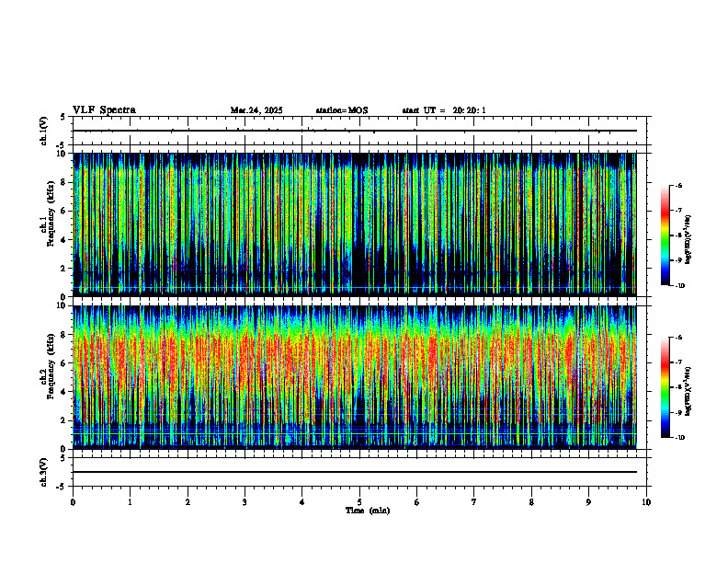This screenshot has height=563, width=728.
Task: Click time axis tick label "1"
Action: (130, 502)
